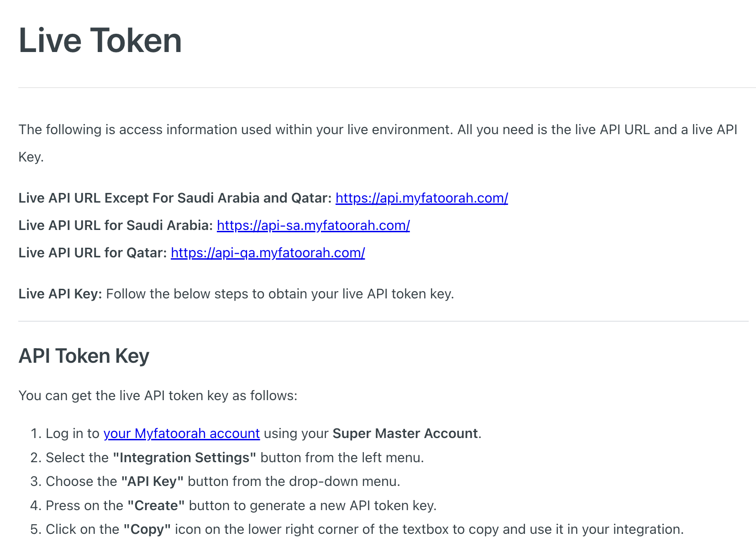
Task: Click "Follow the below steps" sentence text
Action: (280, 294)
